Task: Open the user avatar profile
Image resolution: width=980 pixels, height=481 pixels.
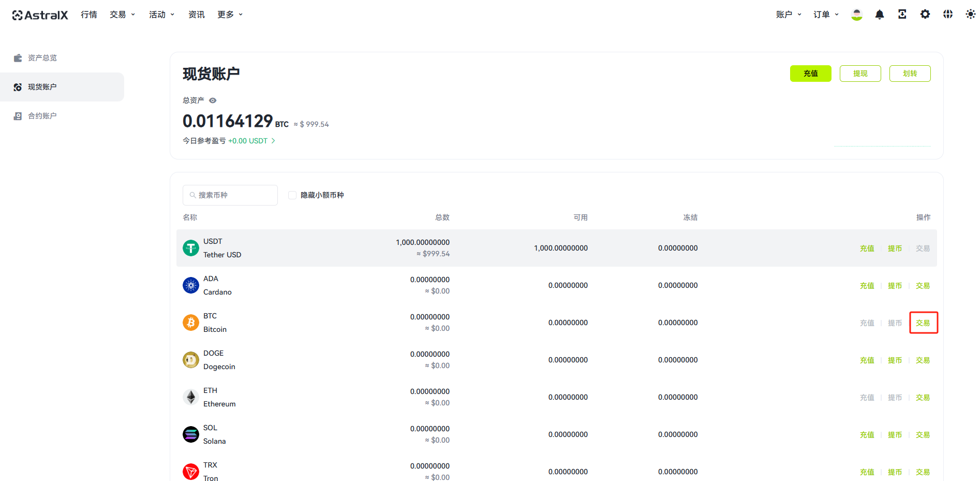Action: point(857,14)
